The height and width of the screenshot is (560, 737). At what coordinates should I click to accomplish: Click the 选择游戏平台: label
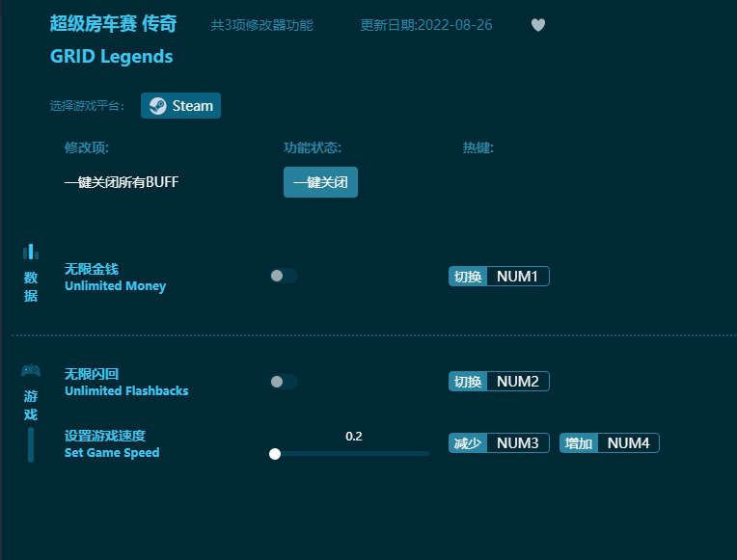pyautogui.click(x=88, y=106)
